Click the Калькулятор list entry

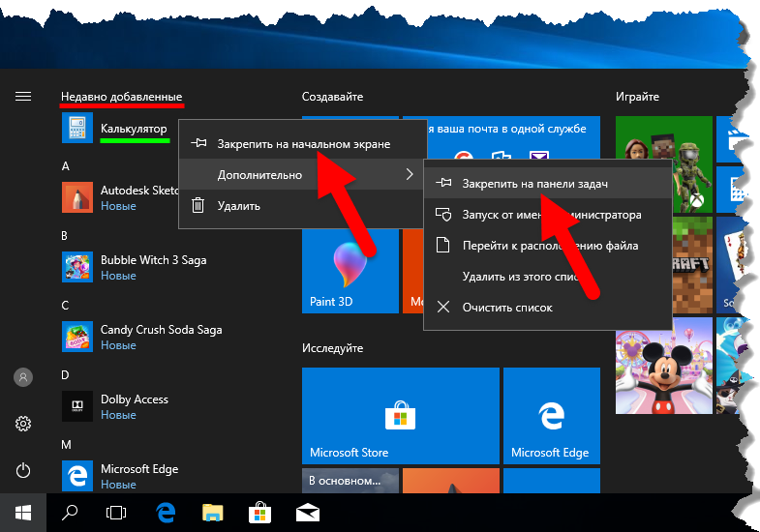coord(134,129)
